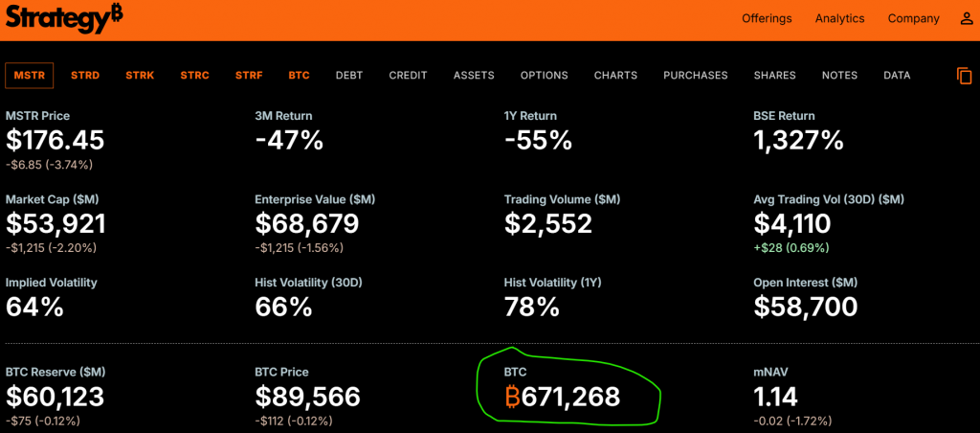
Task: Click the Market Cap change -$1,215 (-2.20%)
Action: tap(52, 248)
